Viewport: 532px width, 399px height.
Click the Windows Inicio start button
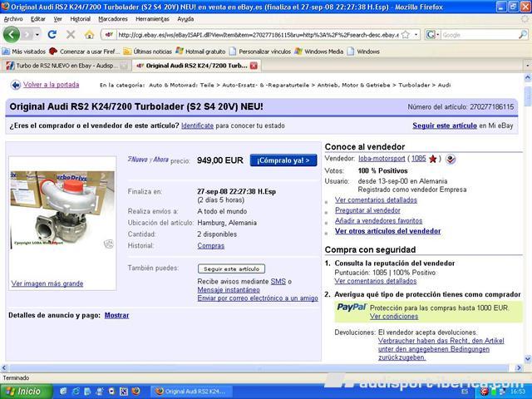pyautogui.click(x=27, y=392)
